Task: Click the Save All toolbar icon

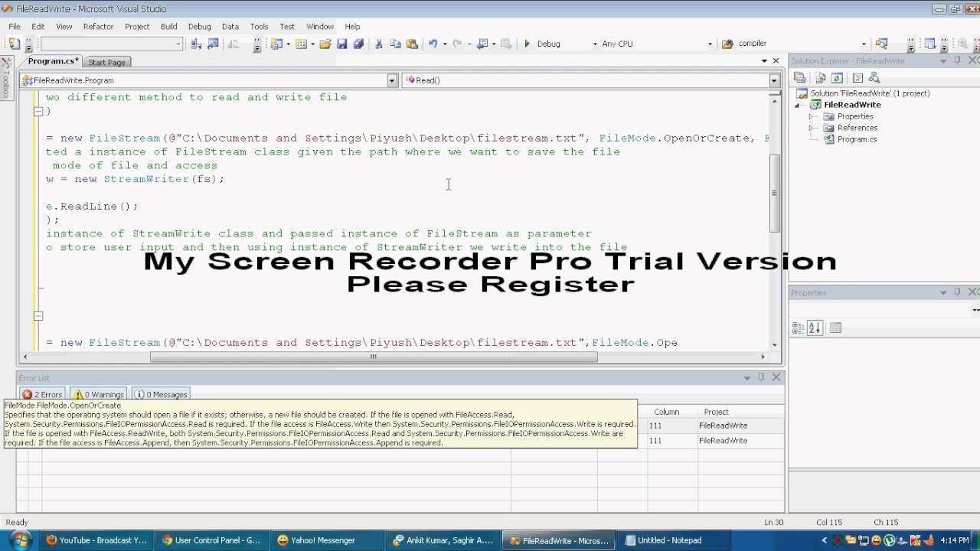Action: coord(358,44)
